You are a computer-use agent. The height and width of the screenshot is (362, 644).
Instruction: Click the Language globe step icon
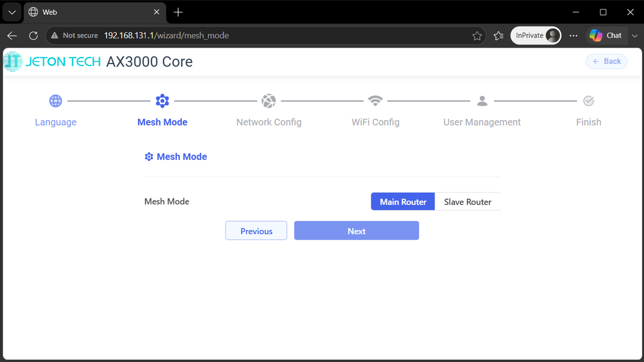tap(55, 100)
